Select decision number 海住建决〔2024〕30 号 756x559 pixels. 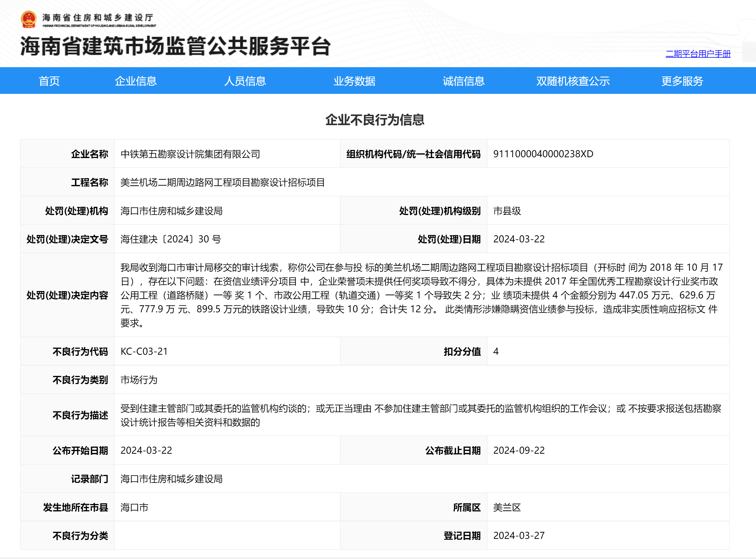[171, 239]
